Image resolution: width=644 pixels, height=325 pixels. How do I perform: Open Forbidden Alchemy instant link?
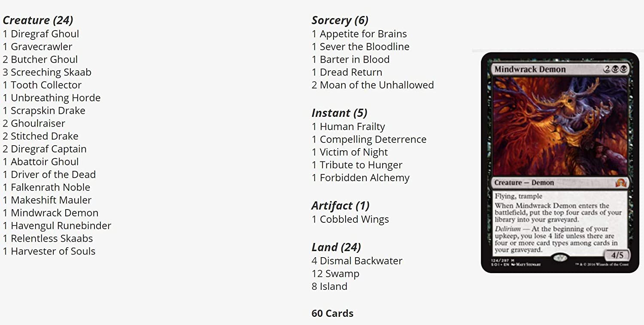(x=365, y=178)
